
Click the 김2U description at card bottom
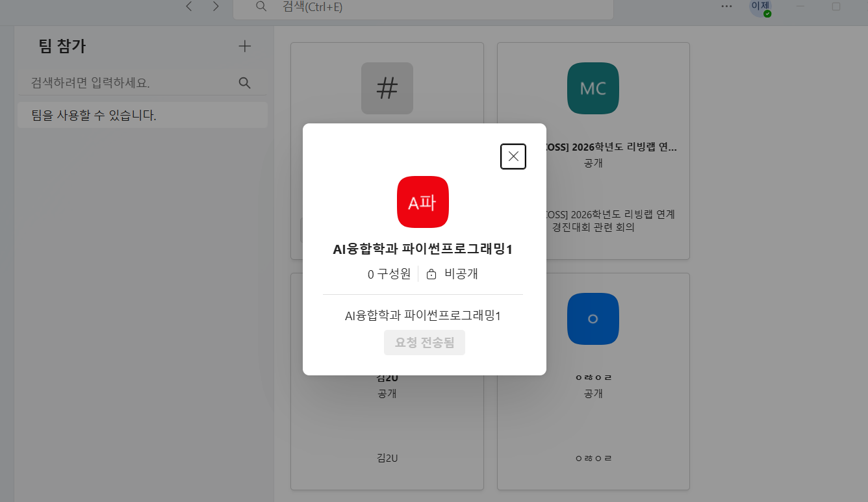coord(387,458)
